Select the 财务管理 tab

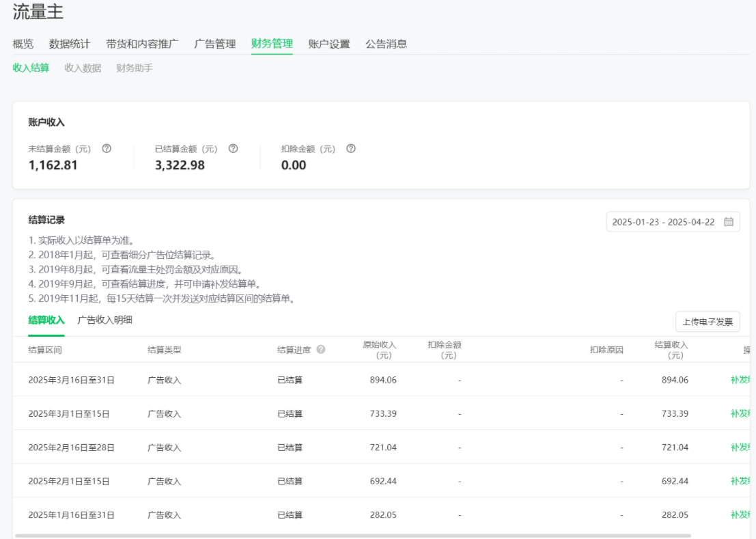point(272,44)
